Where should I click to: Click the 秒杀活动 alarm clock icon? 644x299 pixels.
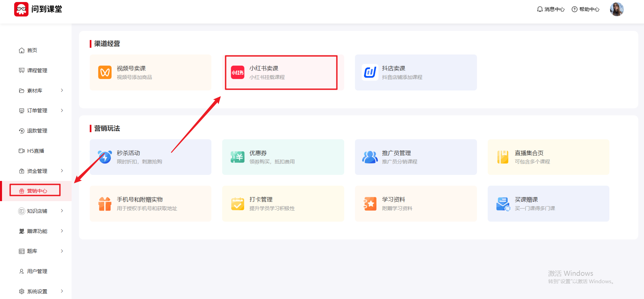pyautogui.click(x=105, y=157)
